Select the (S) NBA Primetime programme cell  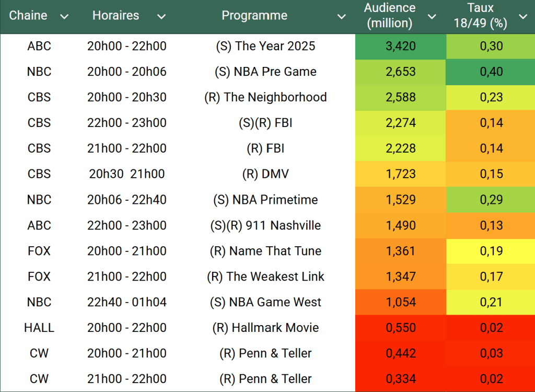click(265, 200)
